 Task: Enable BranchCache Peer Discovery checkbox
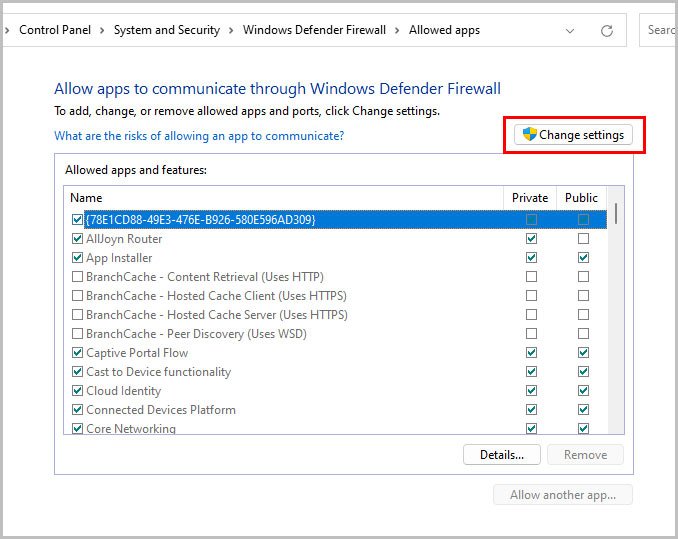[x=77, y=334]
